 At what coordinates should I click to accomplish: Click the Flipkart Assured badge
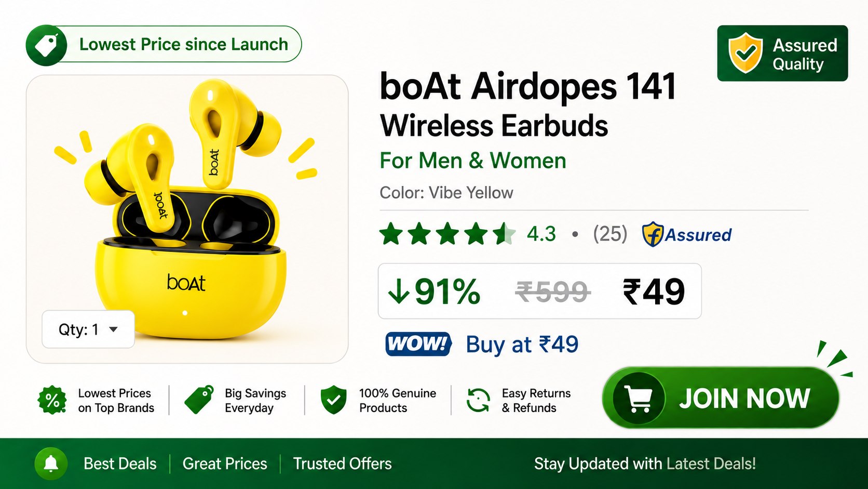687,234
